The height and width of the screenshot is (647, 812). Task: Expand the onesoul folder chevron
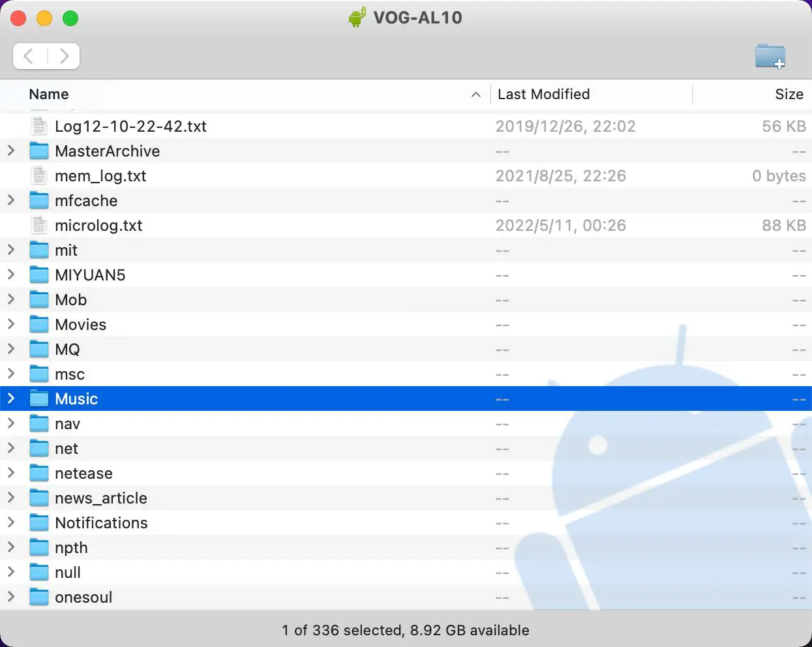11,597
